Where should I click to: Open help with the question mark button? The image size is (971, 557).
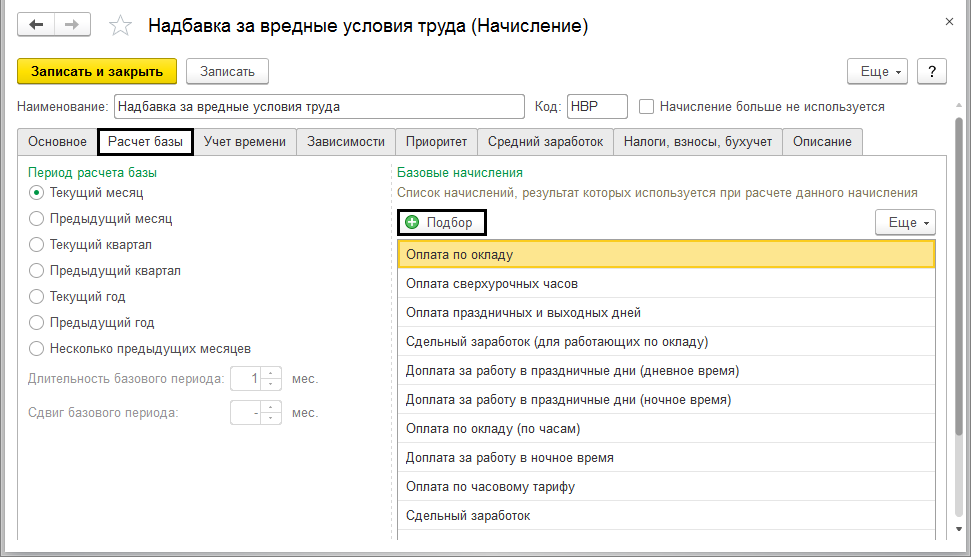[931, 71]
